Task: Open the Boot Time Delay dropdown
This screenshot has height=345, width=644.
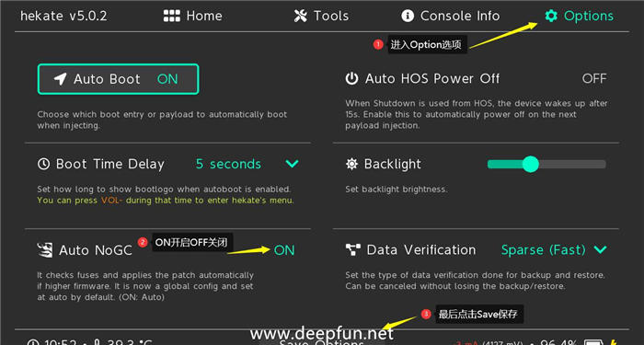Action: pos(247,164)
